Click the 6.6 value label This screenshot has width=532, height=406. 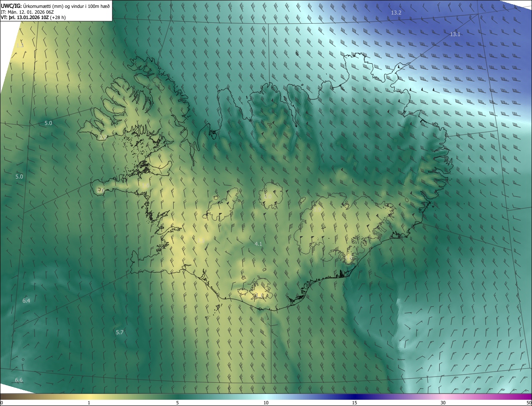19,380
